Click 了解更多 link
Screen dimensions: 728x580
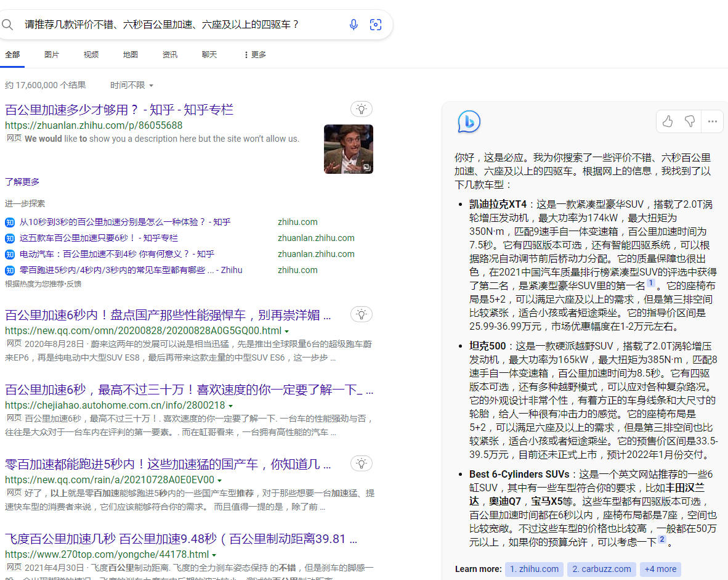22,182
